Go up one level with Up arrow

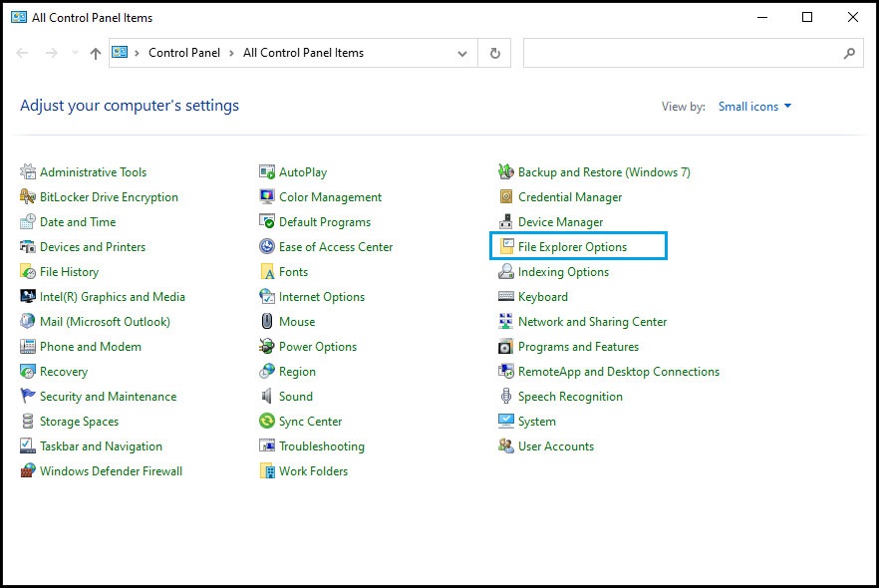click(x=96, y=53)
